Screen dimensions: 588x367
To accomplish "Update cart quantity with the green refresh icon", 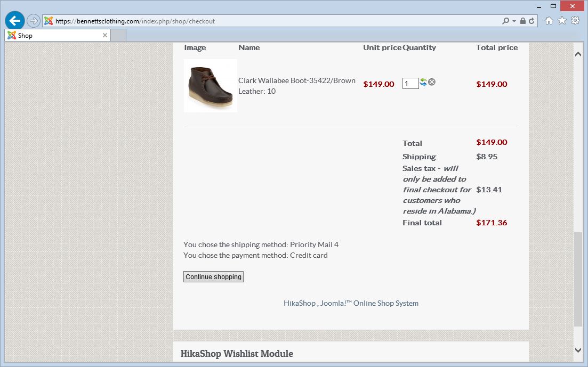I will pyautogui.click(x=423, y=82).
